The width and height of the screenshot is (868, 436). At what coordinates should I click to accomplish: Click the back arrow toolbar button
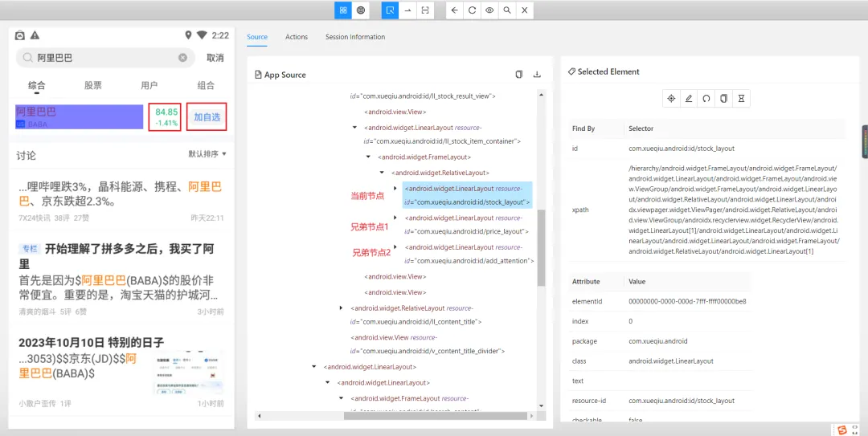tap(454, 10)
